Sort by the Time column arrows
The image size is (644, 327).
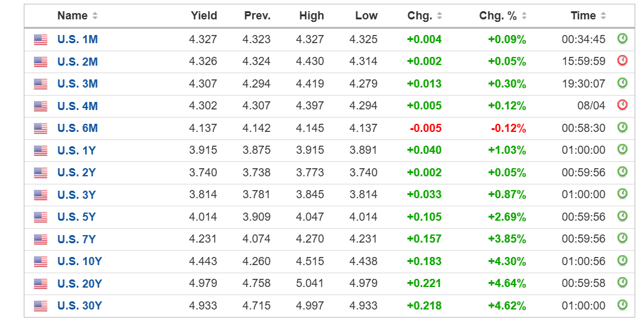click(603, 16)
